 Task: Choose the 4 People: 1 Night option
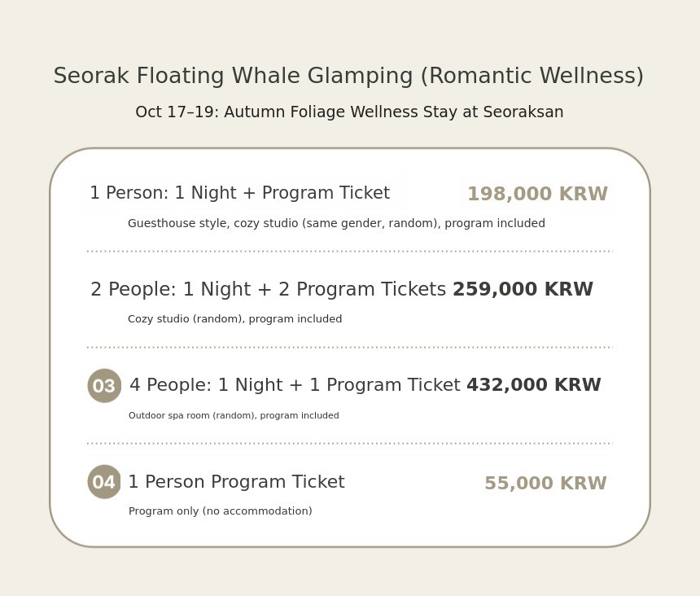(295, 386)
